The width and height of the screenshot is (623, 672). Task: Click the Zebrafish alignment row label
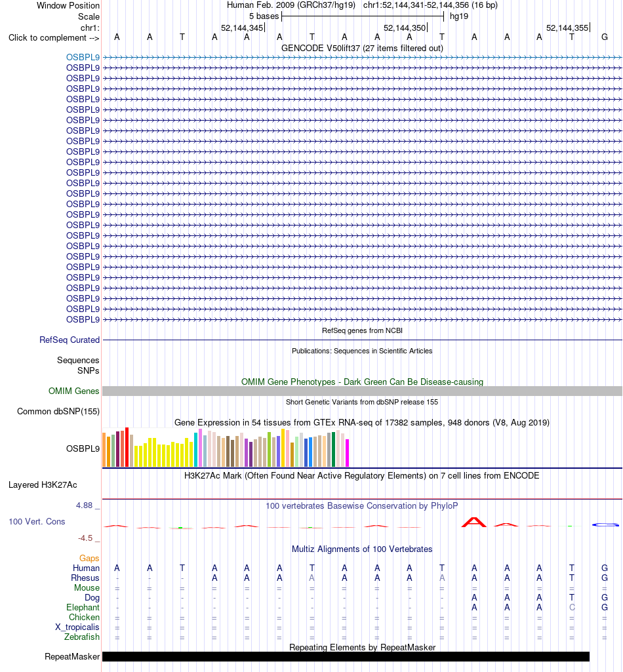(81, 637)
